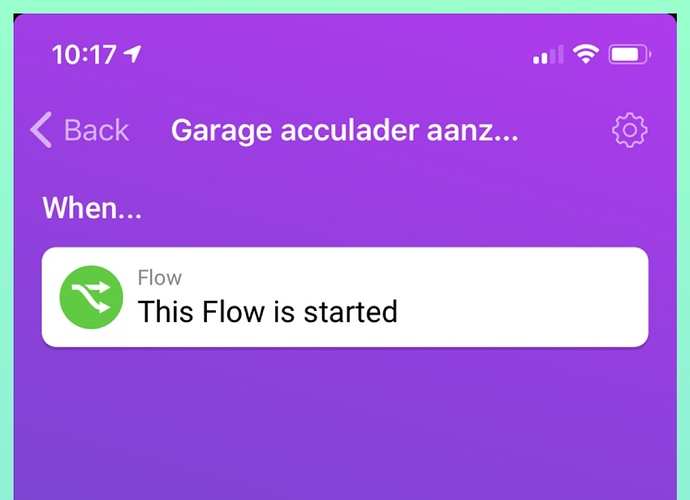Open the 'This Flow is started' card

(x=345, y=297)
